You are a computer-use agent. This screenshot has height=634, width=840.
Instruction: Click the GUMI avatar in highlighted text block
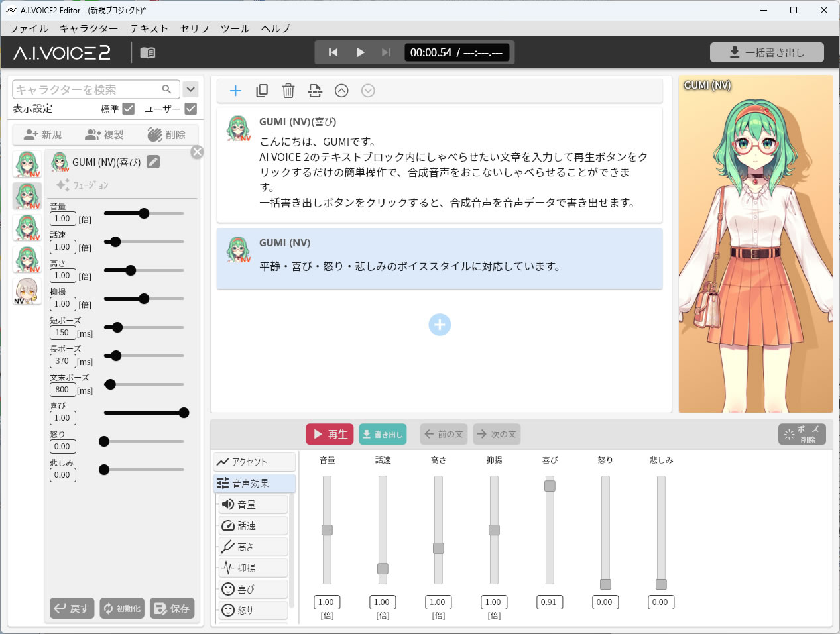(x=238, y=250)
